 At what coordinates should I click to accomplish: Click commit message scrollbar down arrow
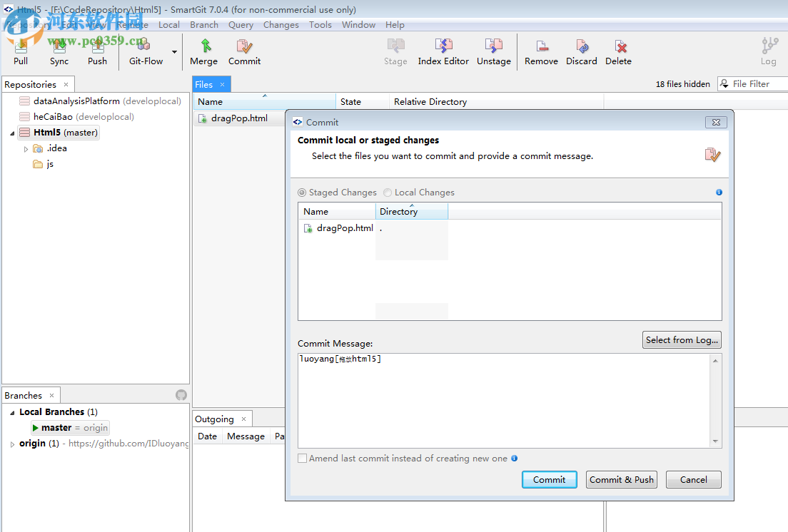pyautogui.click(x=715, y=441)
